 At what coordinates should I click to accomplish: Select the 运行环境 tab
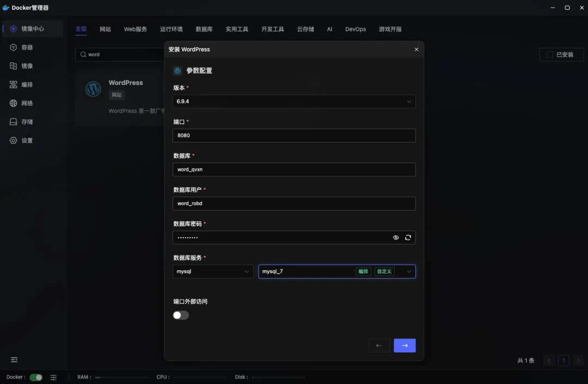[x=171, y=29]
